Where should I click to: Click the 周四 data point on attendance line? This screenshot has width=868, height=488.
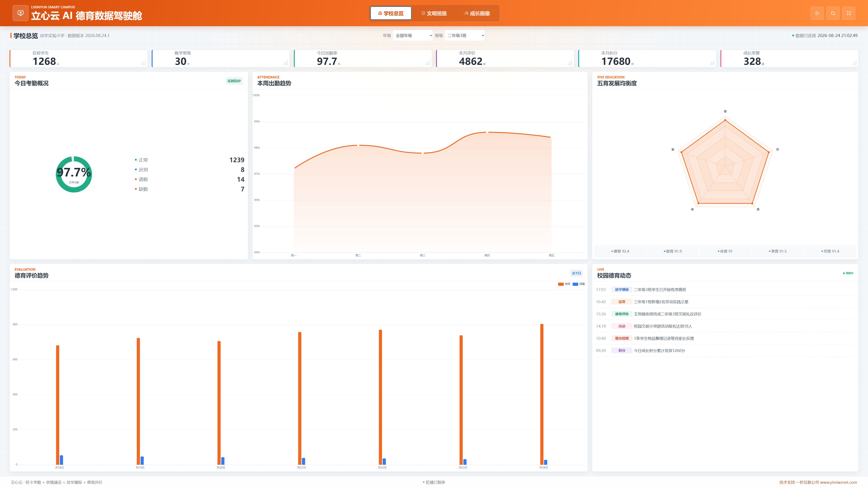click(487, 132)
